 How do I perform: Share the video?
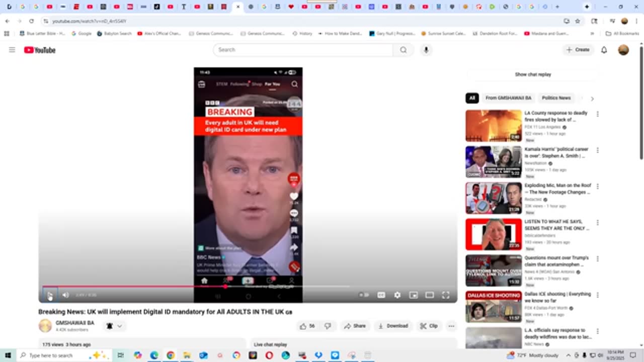point(355,326)
